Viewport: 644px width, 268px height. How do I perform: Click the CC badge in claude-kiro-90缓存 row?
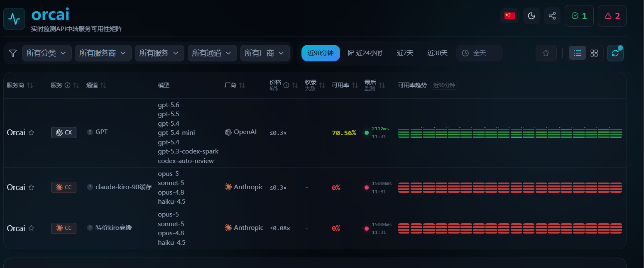(64, 187)
